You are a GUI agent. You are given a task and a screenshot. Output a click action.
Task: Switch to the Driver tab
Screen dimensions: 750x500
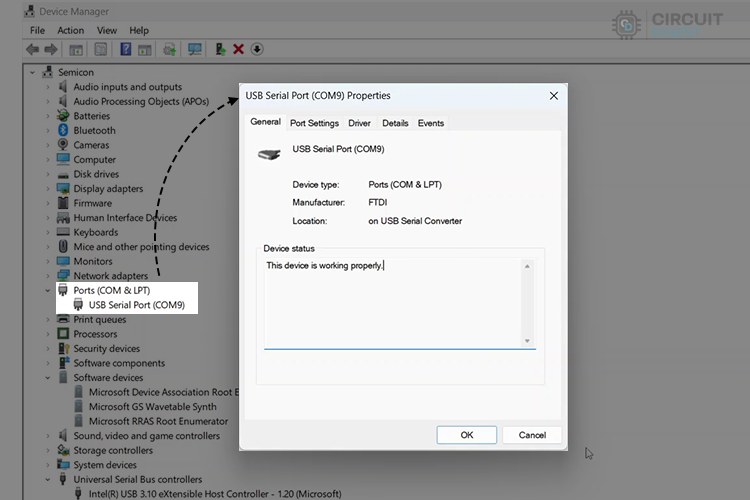pos(359,123)
